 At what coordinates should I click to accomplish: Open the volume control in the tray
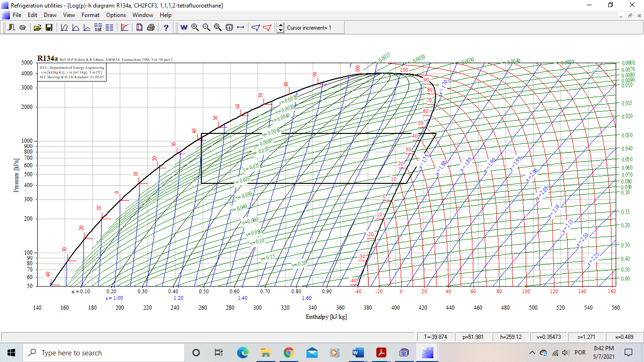tap(566, 353)
